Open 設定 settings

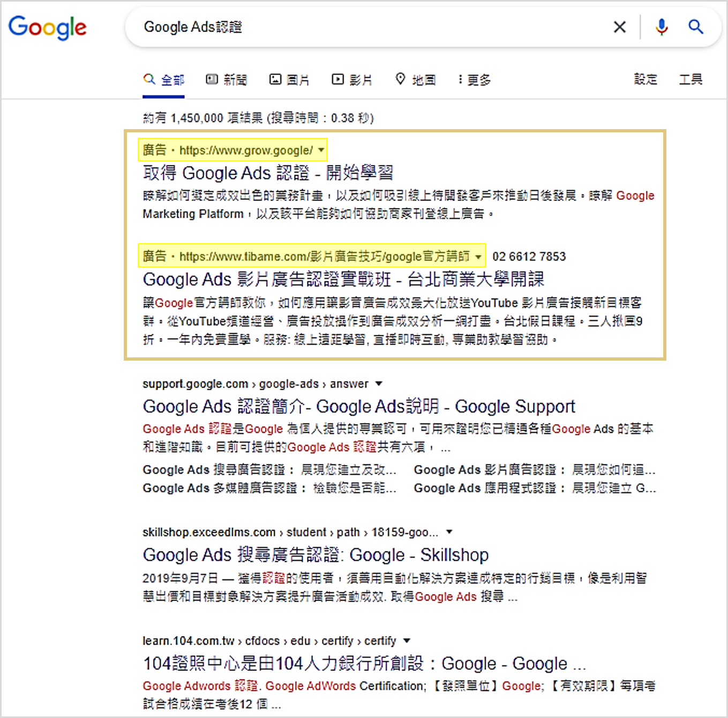pyautogui.click(x=646, y=79)
